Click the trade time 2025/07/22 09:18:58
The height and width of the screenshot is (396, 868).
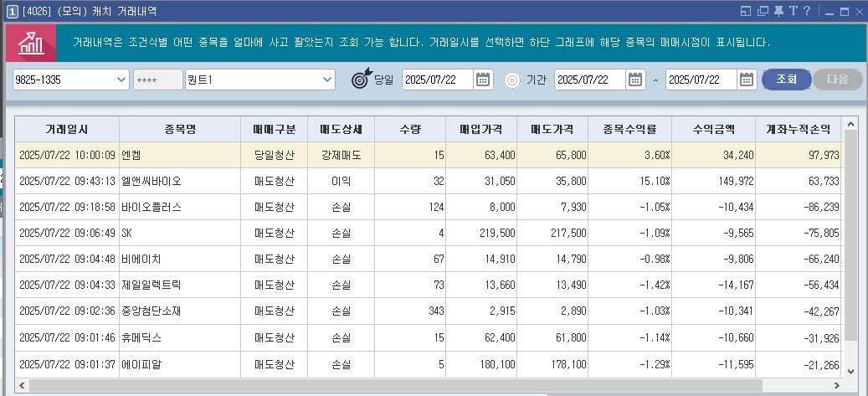pyautogui.click(x=67, y=207)
